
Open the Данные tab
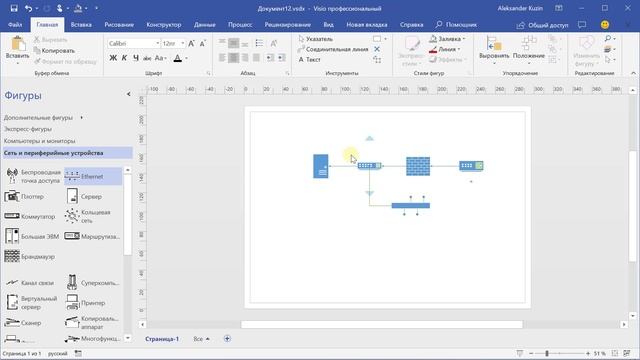[204, 24]
